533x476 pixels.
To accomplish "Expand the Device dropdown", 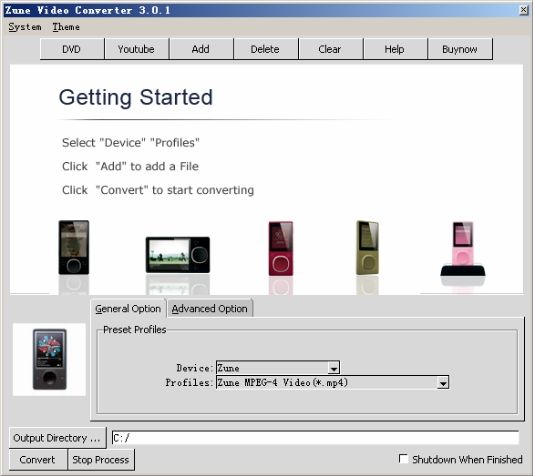I will [333, 368].
